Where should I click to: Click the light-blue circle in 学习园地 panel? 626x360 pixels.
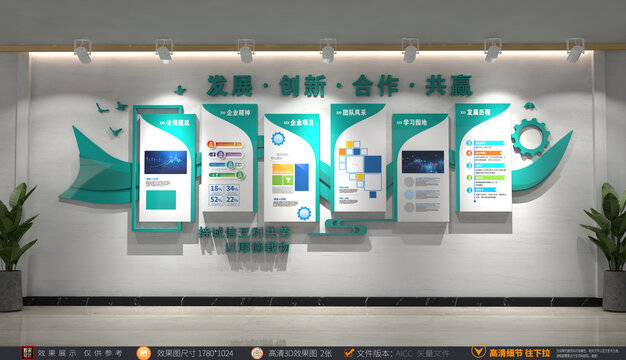click(409, 195)
